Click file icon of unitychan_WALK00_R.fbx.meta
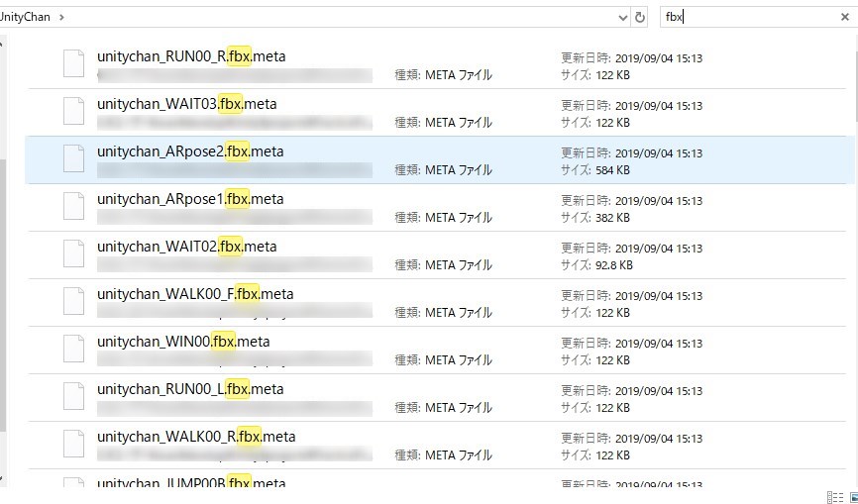Viewport: 858px width, 504px height. tap(73, 444)
